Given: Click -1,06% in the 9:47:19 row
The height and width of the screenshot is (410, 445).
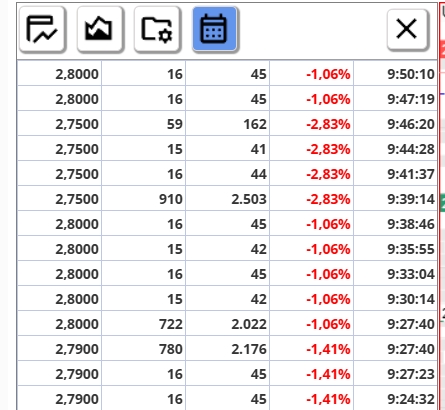Looking at the screenshot, I should [328, 99].
